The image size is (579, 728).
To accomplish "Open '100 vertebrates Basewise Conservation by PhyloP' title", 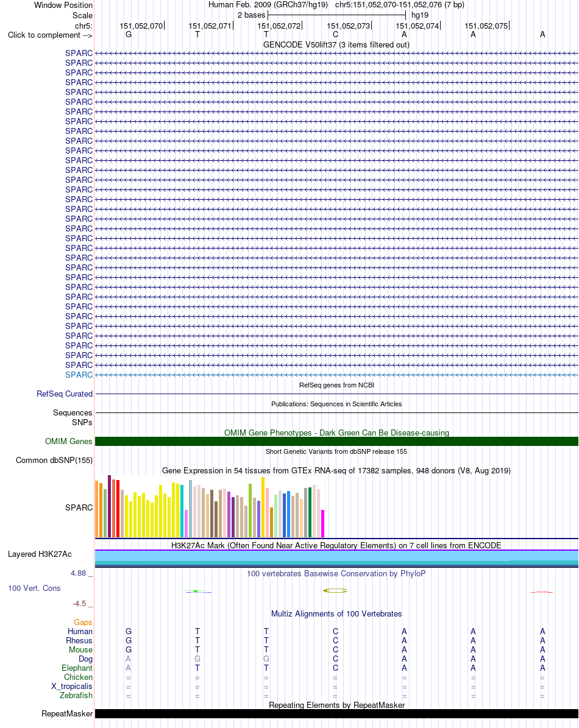I will click(336, 574).
